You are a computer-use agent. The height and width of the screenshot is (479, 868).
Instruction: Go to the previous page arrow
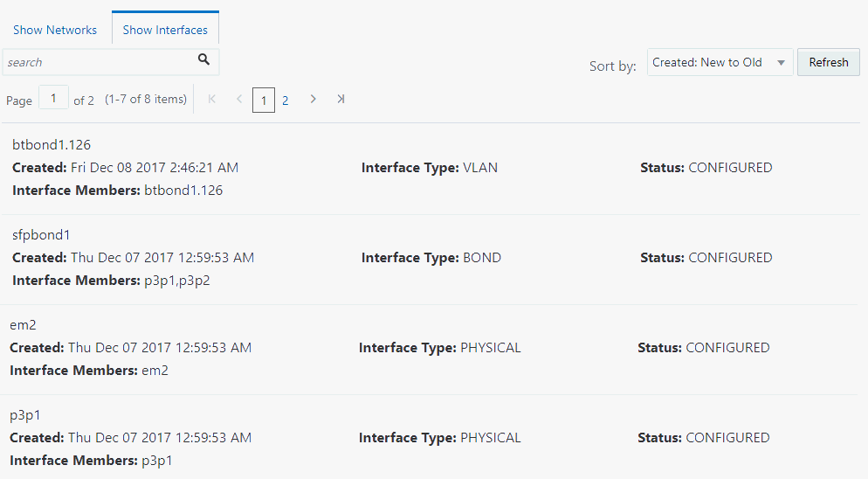[x=239, y=100]
